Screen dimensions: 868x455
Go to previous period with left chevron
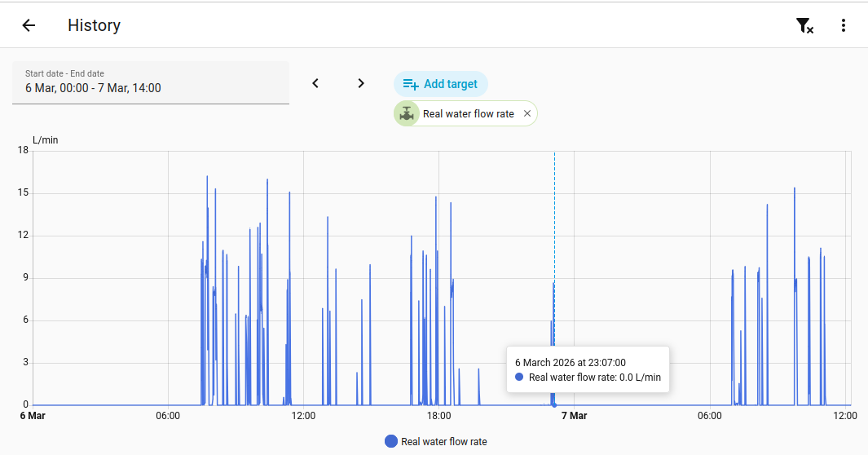coord(315,83)
